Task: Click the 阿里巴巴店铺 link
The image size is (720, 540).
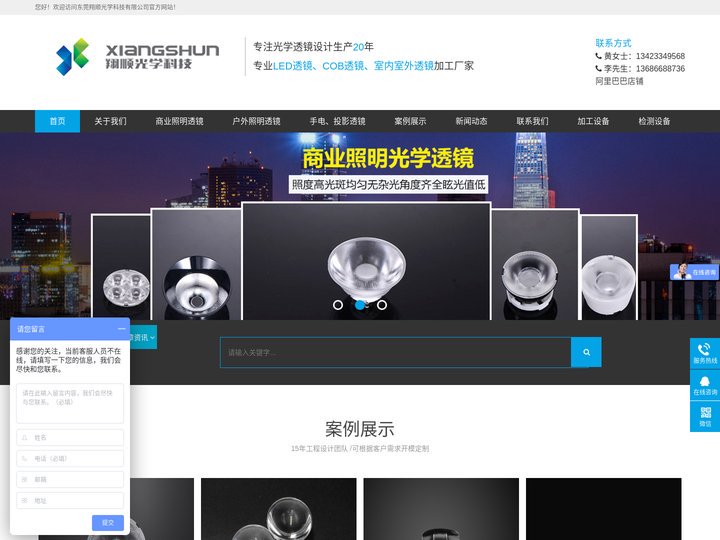Action: coord(619,81)
